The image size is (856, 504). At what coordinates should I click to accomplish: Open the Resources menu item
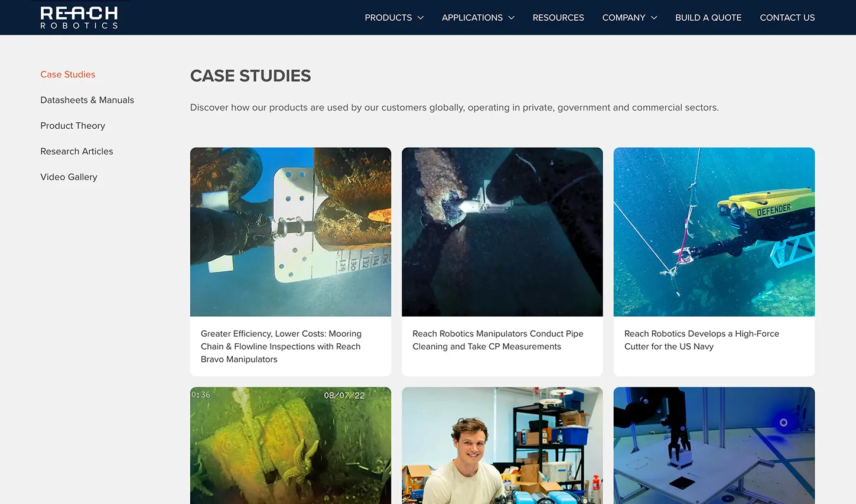(x=558, y=18)
